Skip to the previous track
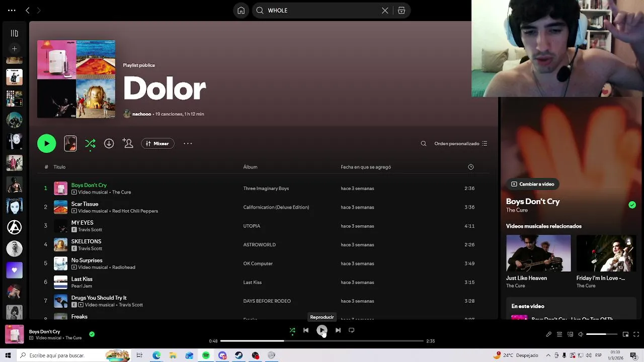The image size is (644, 362). click(x=306, y=330)
